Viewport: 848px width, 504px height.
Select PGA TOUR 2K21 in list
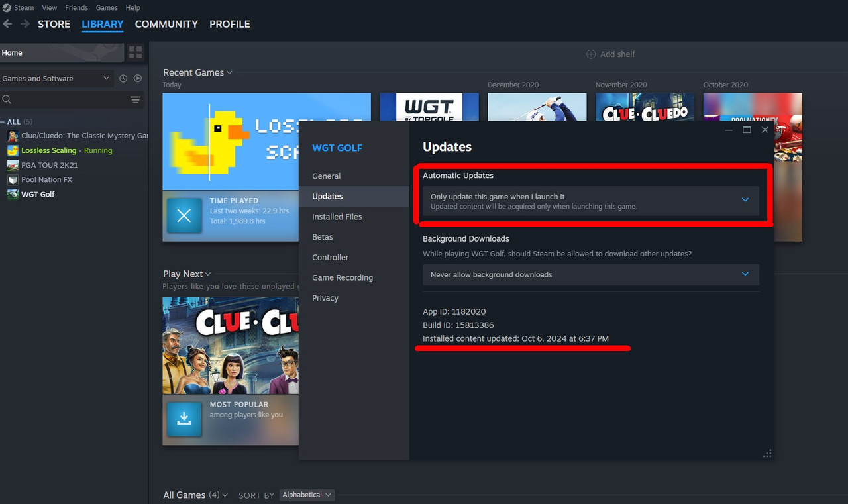pos(50,165)
